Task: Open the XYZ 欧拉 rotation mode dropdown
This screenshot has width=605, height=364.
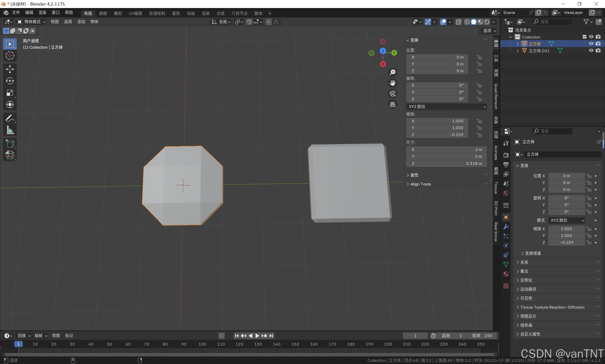Action: (x=446, y=107)
